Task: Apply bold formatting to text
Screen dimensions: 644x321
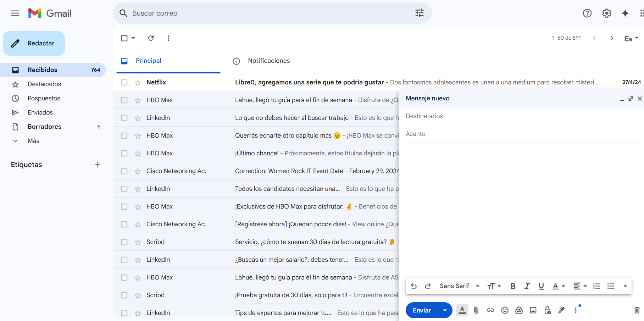Action: 513,286
